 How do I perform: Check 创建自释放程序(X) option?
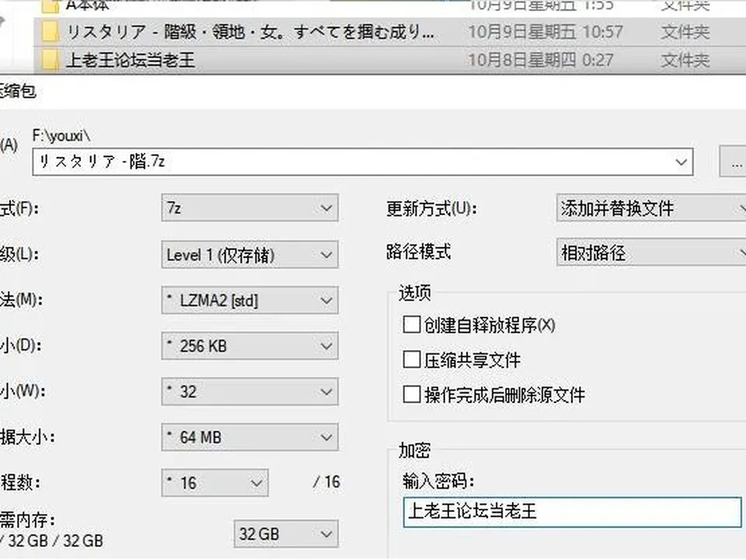412,325
